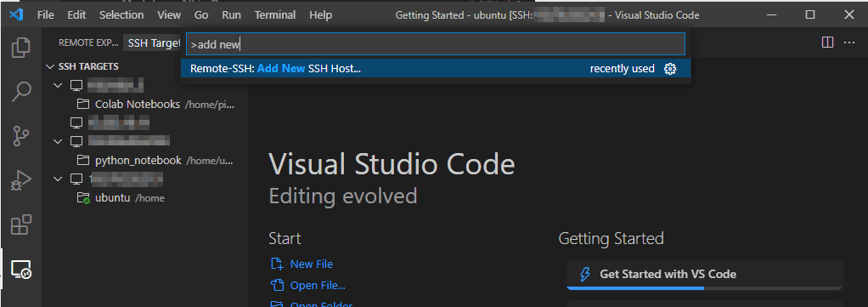The image size is (868, 307).
Task: Click monitor icon of SSH target without expander
Action: coord(76,122)
